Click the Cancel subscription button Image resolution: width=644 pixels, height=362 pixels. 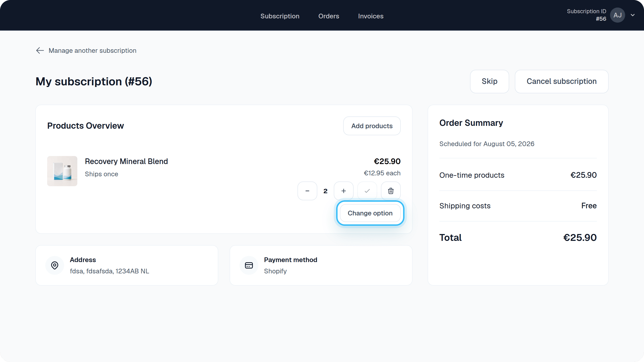[x=561, y=81]
